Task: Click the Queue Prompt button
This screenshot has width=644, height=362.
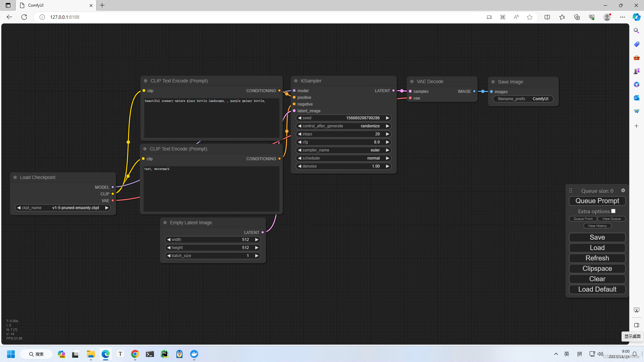Action: point(597,201)
